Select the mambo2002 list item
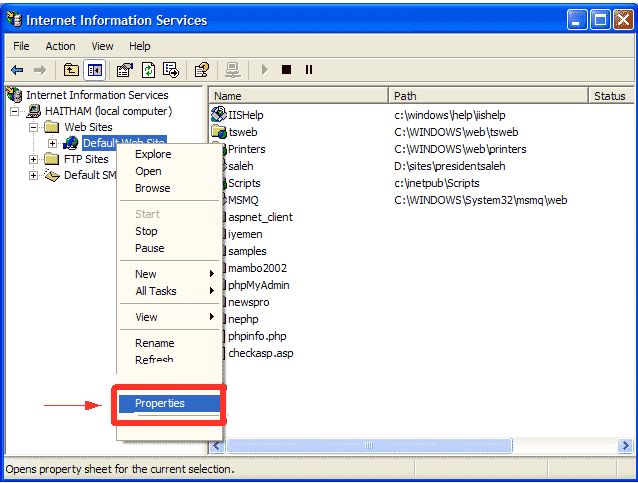 coord(257,268)
